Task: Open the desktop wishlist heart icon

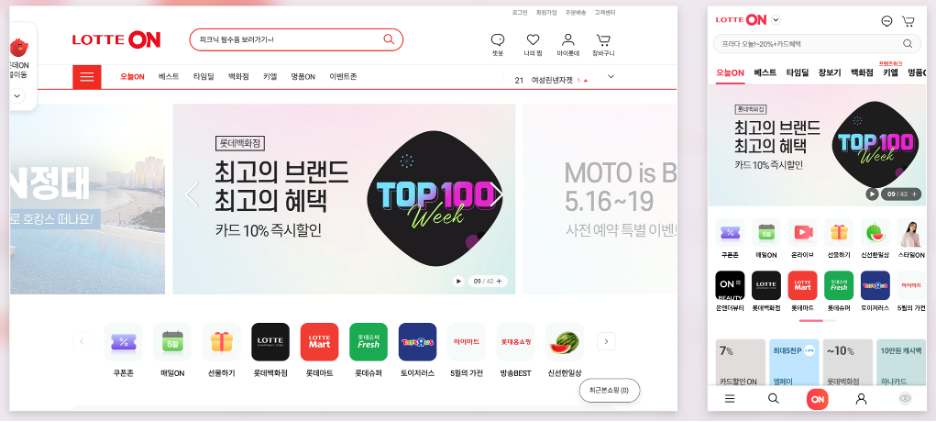Action: tap(532, 40)
